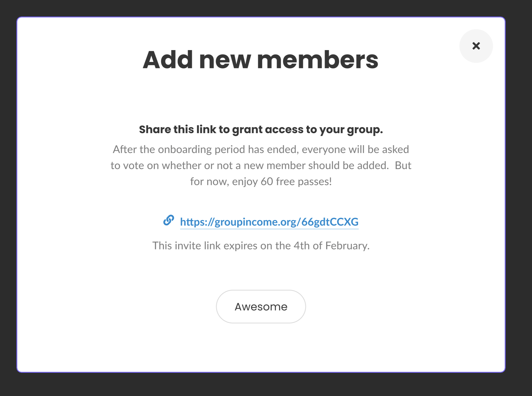Click the word "members" in the title

(x=318, y=60)
